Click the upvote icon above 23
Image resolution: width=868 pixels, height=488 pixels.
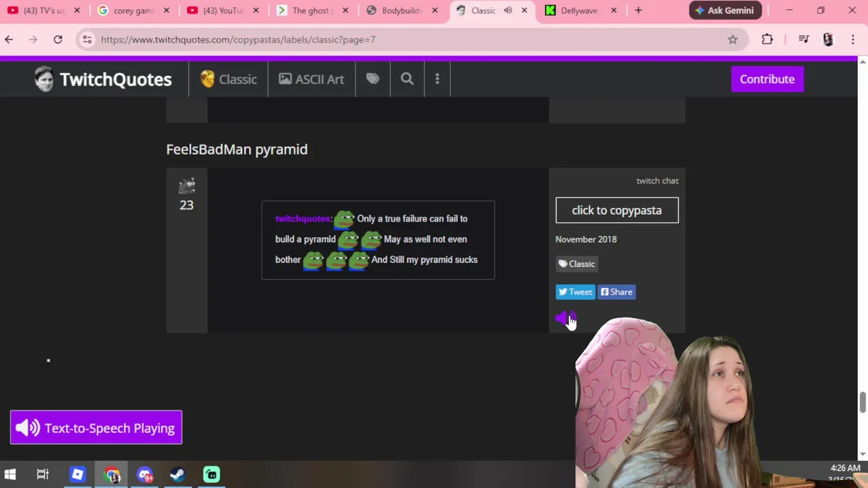(x=186, y=186)
